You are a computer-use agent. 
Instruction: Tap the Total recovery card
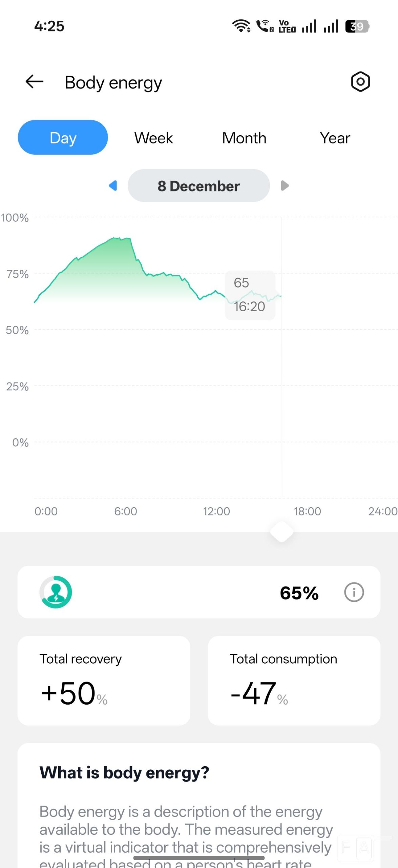point(104,680)
